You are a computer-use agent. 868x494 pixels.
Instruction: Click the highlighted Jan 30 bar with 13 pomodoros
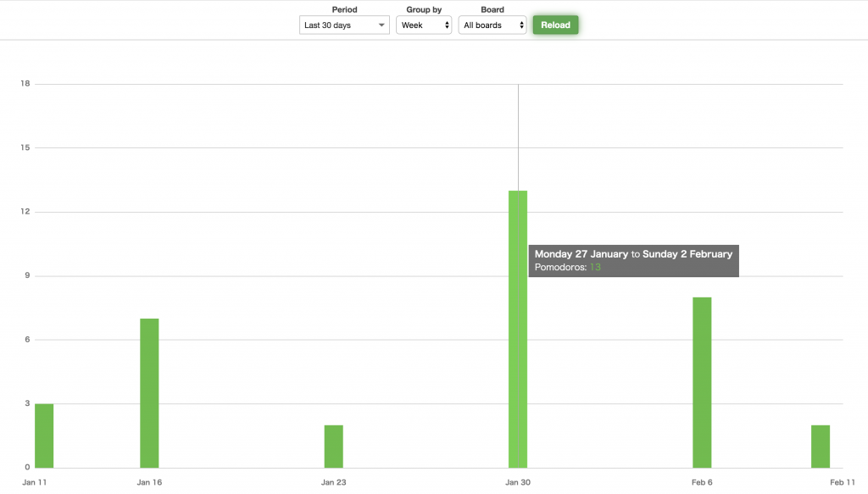518,329
